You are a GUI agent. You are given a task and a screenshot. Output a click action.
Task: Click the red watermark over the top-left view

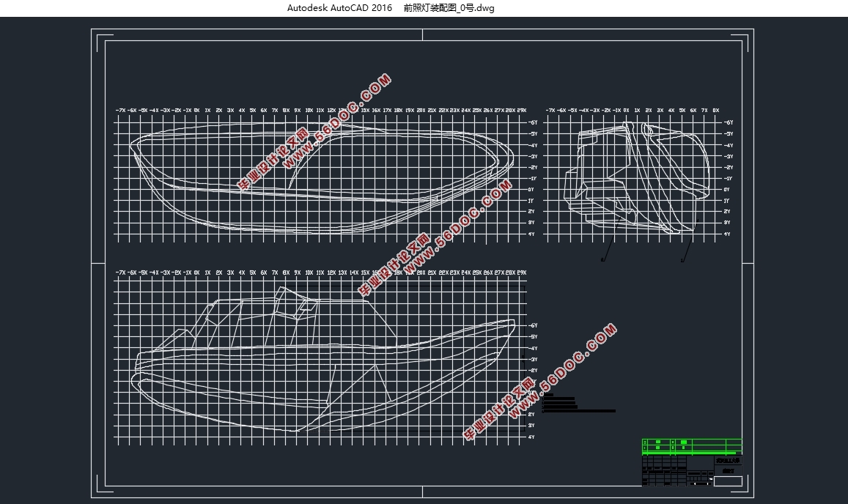pos(314,133)
